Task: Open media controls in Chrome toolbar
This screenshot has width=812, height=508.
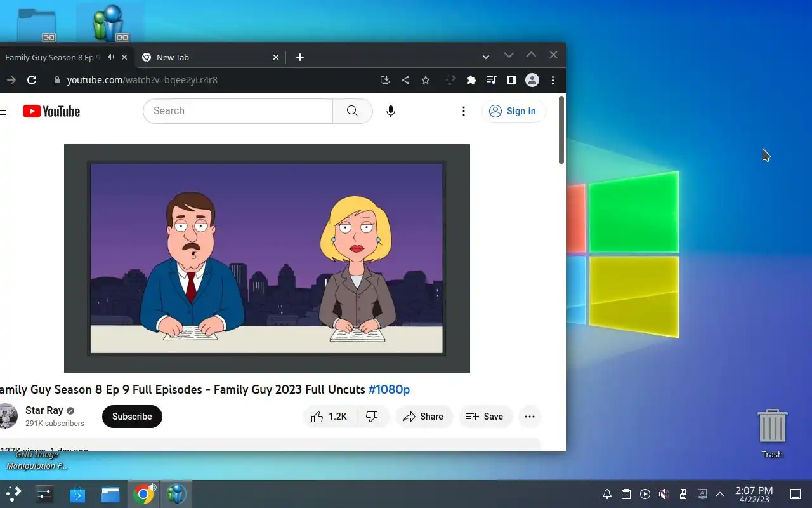Action: tap(491, 80)
